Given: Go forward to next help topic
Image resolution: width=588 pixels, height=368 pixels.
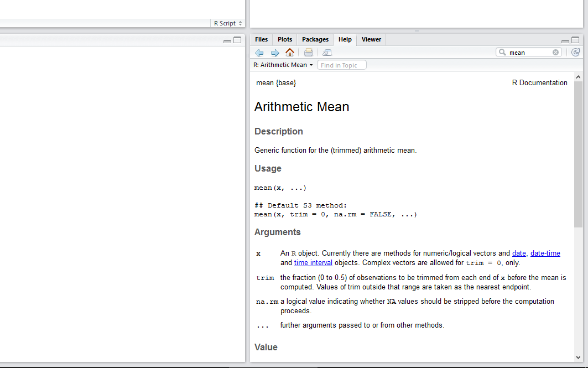Looking at the screenshot, I should point(274,53).
